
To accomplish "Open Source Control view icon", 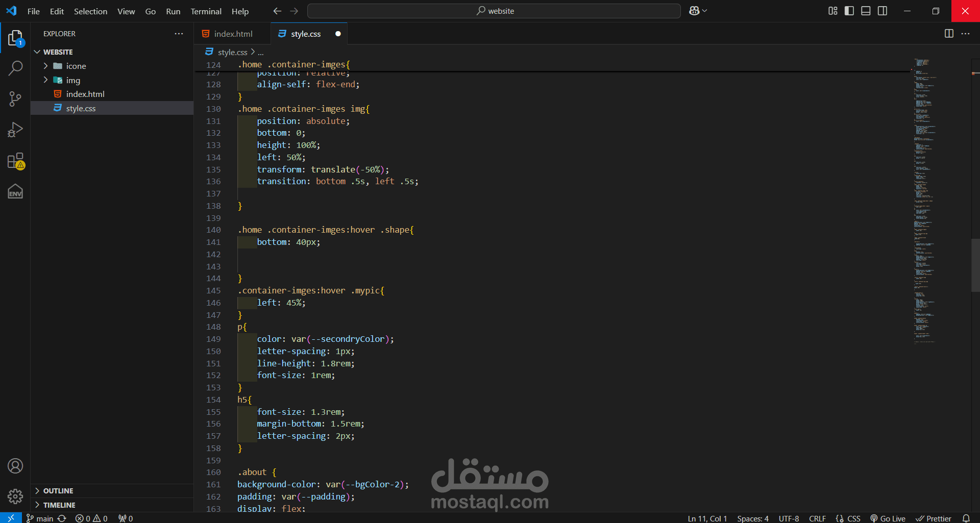I will [x=15, y=99].
